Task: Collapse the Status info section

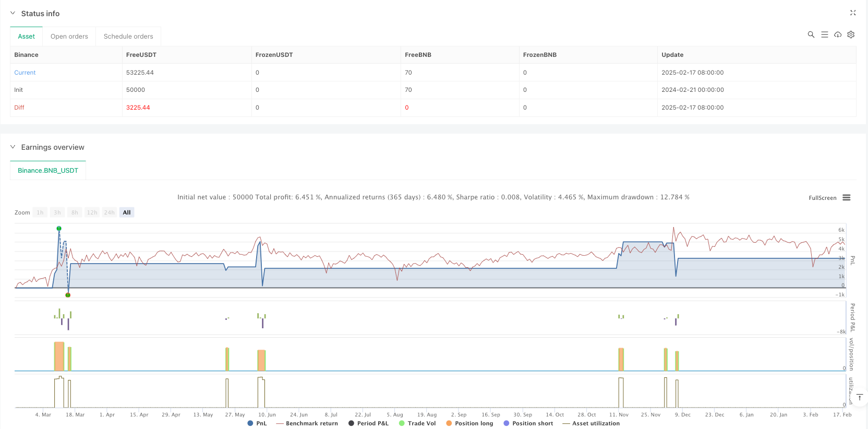Action: [x=13, y=14]
